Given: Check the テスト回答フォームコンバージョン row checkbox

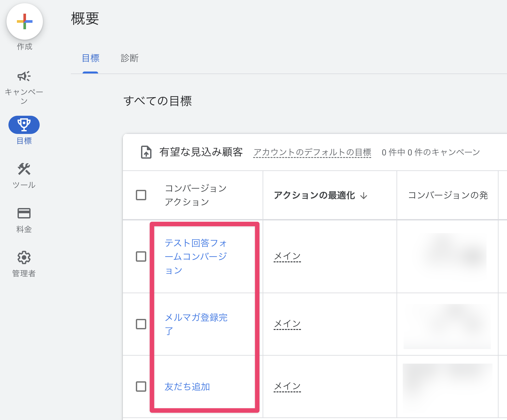Looking at the screenshot, I should tap(141, 256).
